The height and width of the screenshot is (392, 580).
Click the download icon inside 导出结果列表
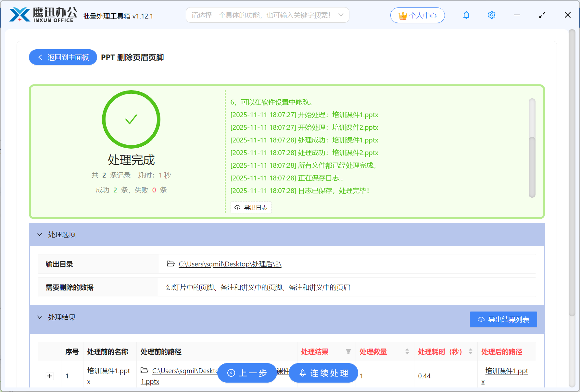481,319
